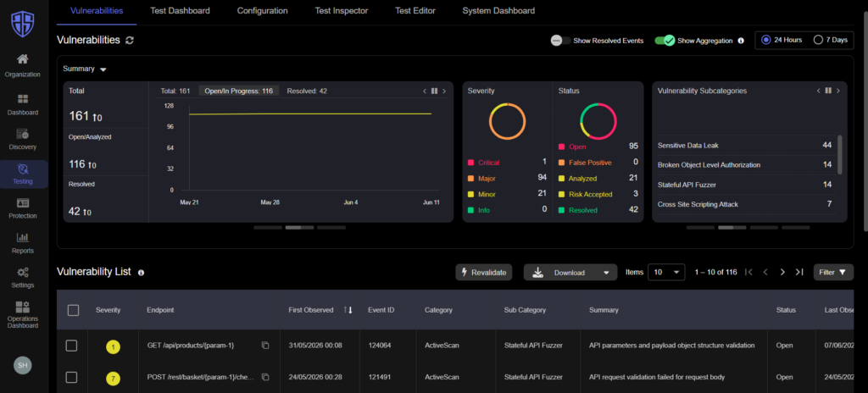Expand the Download dropdown arrow
The image size is (868, 393).
606,273
